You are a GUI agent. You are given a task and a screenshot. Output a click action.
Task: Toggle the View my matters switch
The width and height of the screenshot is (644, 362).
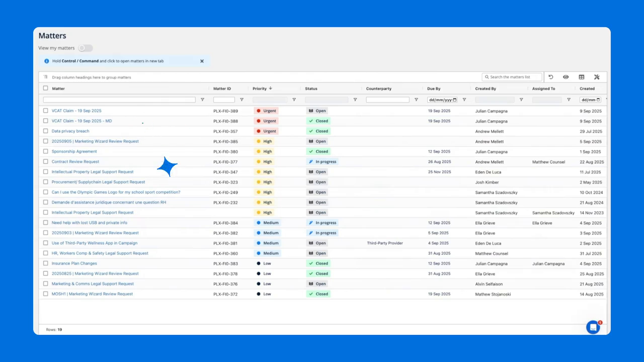coord(86,48)
